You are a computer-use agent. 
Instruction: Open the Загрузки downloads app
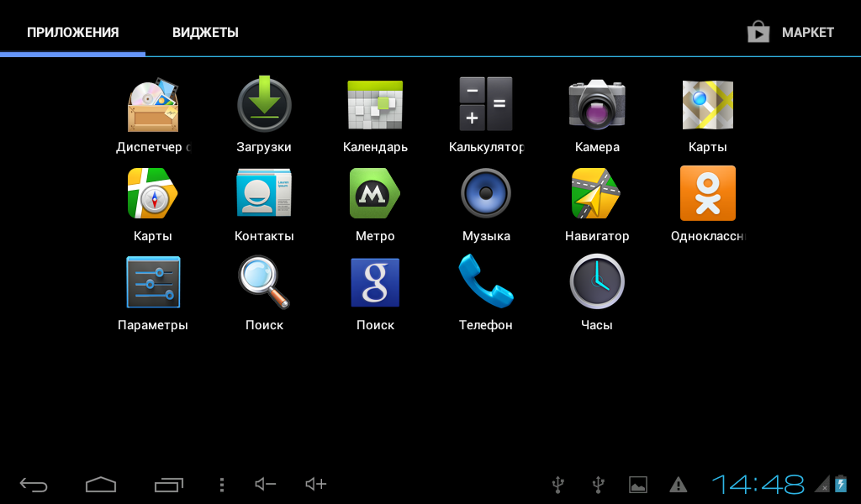(264, 103)
